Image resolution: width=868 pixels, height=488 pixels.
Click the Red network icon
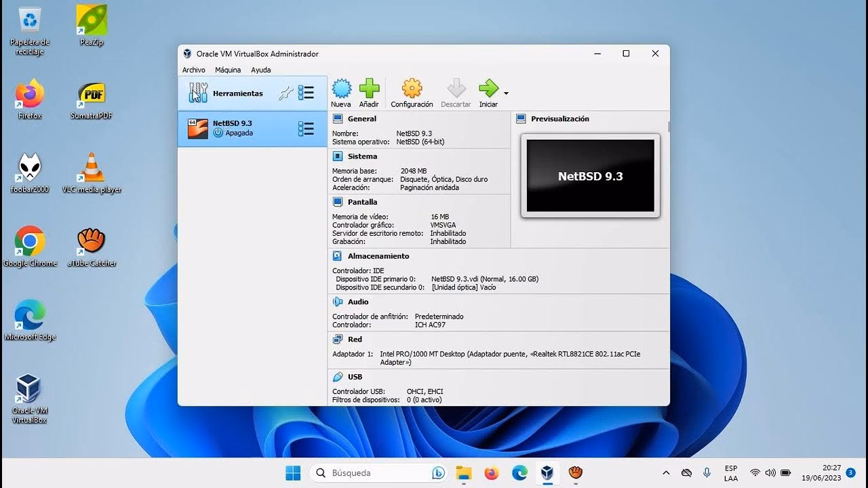338,340
